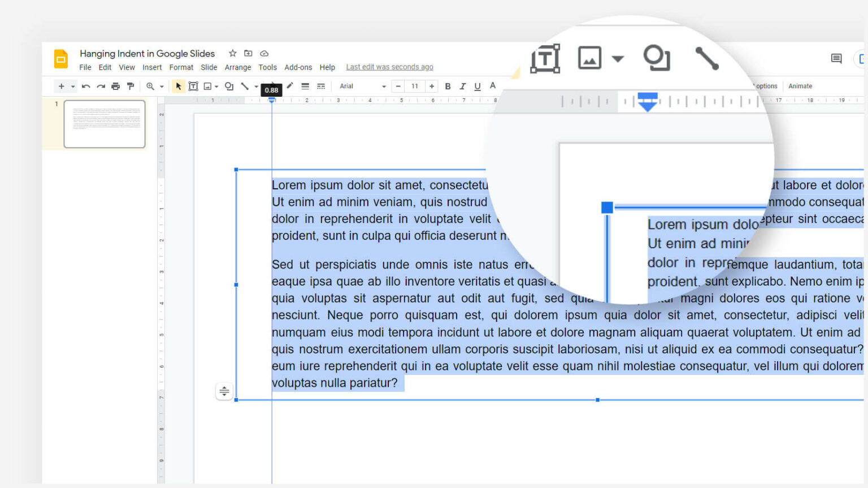Open the Arrange menu
868x488 pixels.
[x=238, y=67]
